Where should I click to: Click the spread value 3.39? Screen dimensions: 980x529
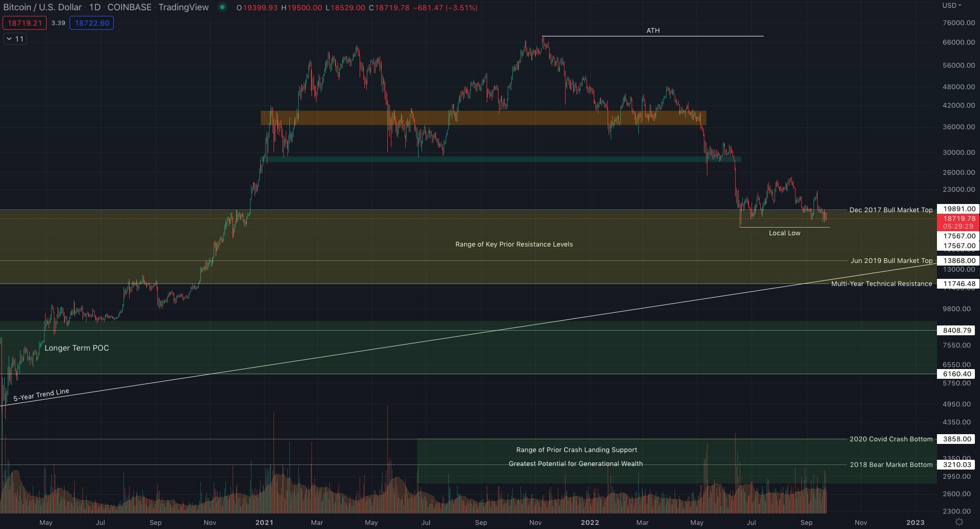[x=58, y=23]
